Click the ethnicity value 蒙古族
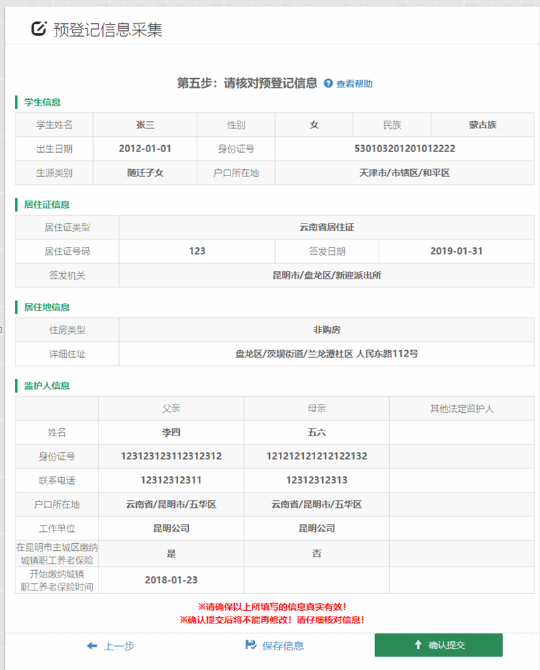The width and height of the screenshot is (540, 670). tap(483, 125)
